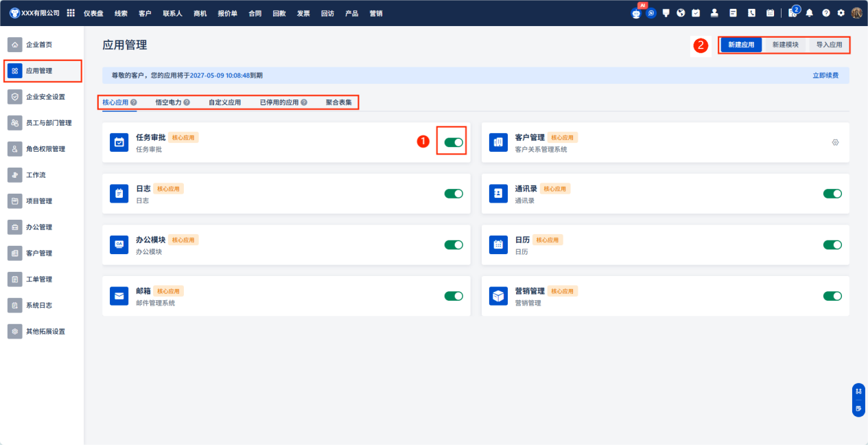Switch to the 自定义应用 tab
This screenshot has width=868, height=445.
coord(224,102)
